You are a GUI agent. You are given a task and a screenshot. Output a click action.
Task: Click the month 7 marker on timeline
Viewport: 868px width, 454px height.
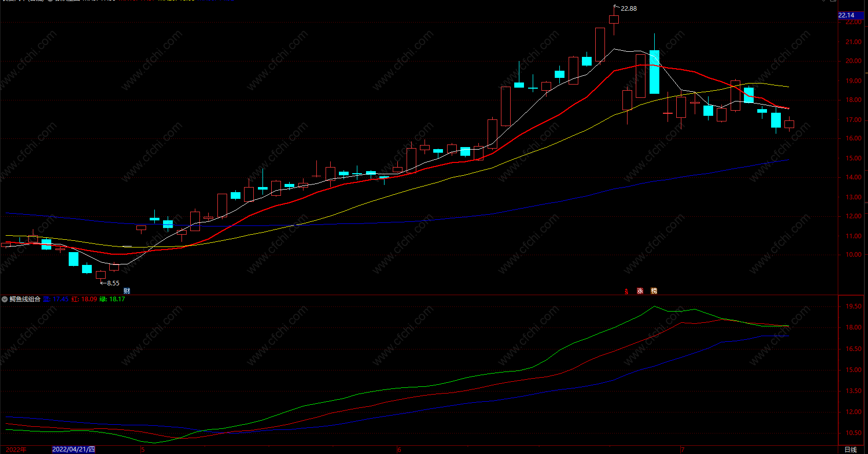pyautogui.click(x=682, y=450)
